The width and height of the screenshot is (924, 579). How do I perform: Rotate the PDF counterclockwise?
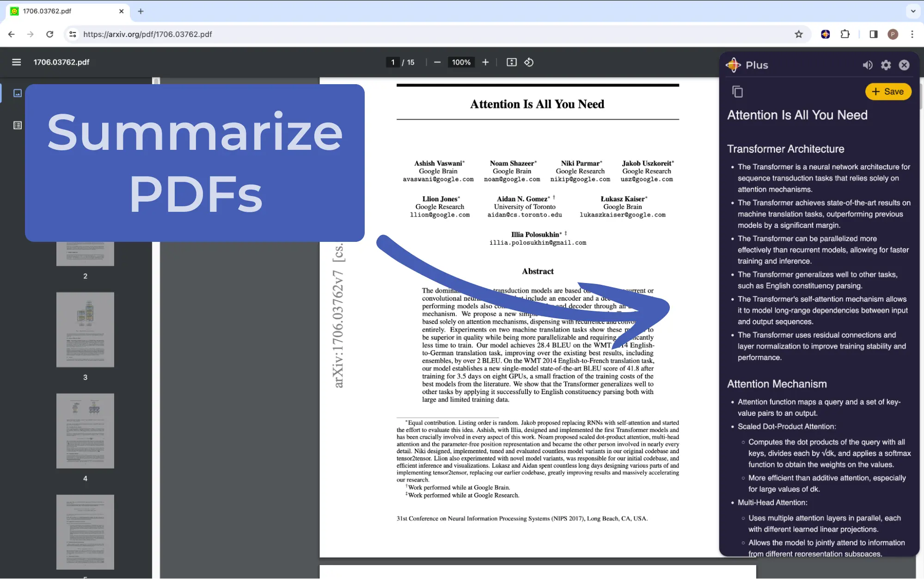(x=529, y=62)
